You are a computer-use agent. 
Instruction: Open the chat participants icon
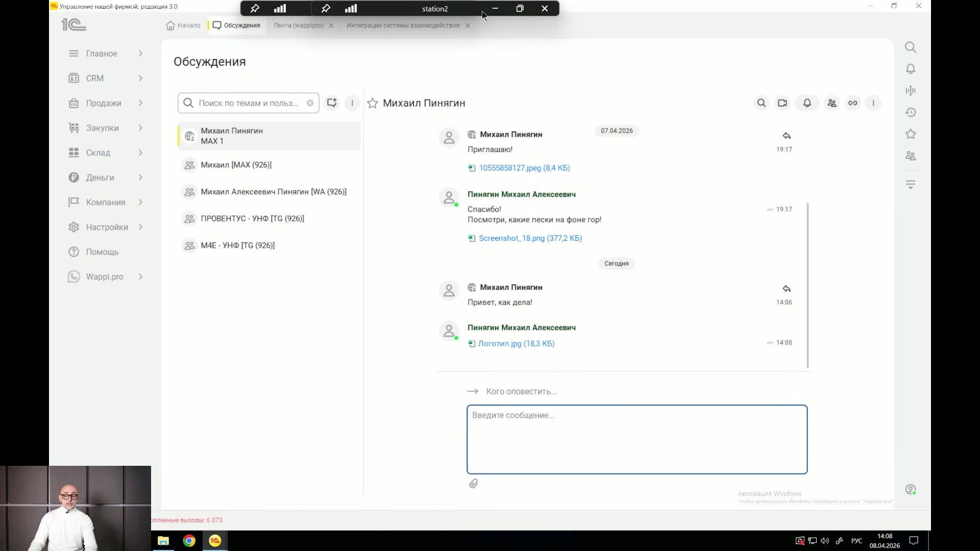832,103
